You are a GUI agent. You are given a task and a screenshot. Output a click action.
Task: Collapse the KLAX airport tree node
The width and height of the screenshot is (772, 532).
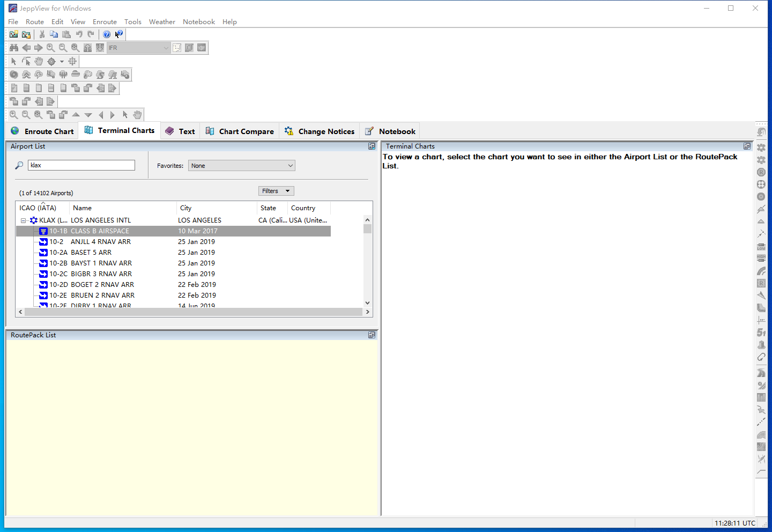(x=23, y=220)
